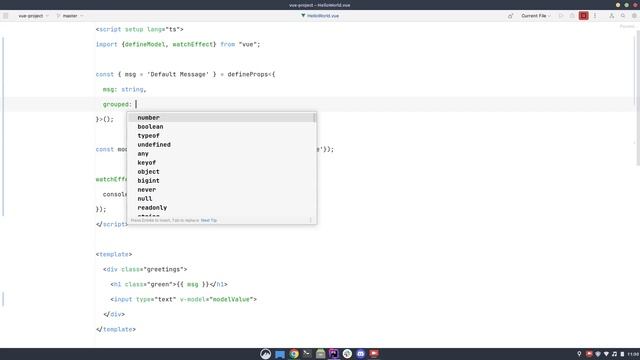Open the IDE settings gear icon

tap(634, 16)
